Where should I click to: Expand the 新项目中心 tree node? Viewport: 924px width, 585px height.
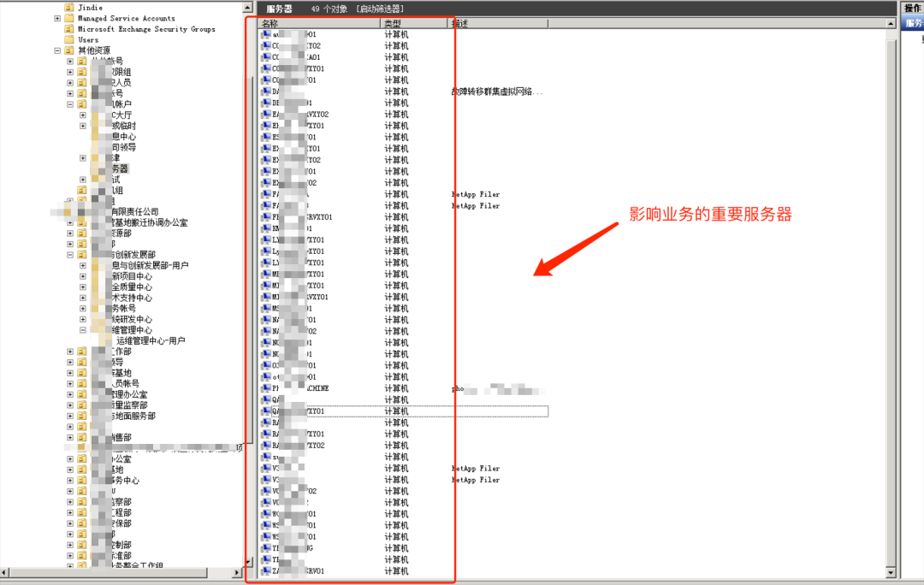(x=82, y=276)
